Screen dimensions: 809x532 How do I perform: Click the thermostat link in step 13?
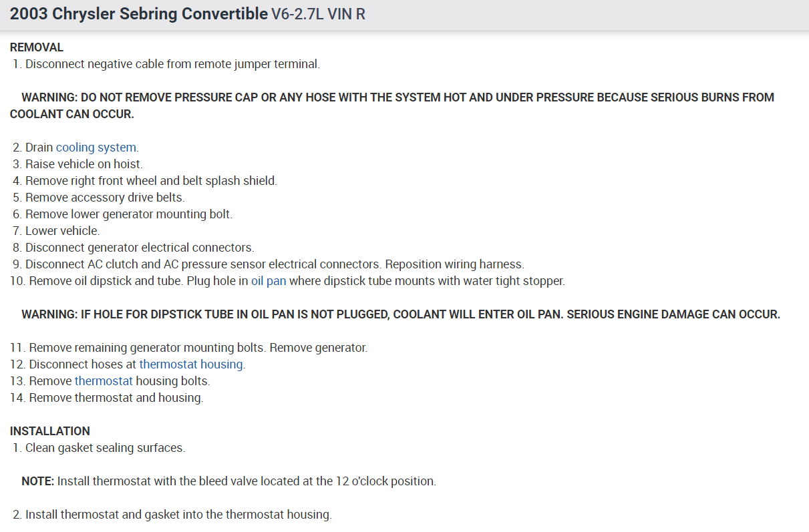click(x=104, y=381)
